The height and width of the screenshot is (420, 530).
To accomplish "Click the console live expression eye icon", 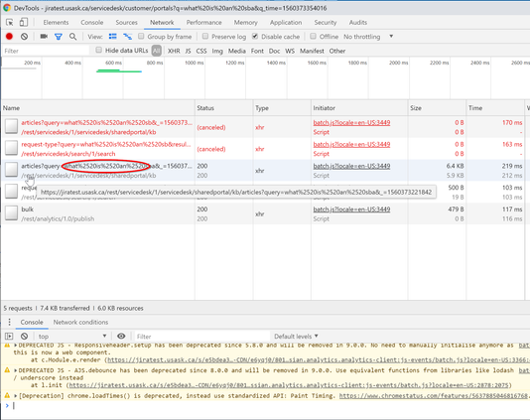I will pos(121,337).
